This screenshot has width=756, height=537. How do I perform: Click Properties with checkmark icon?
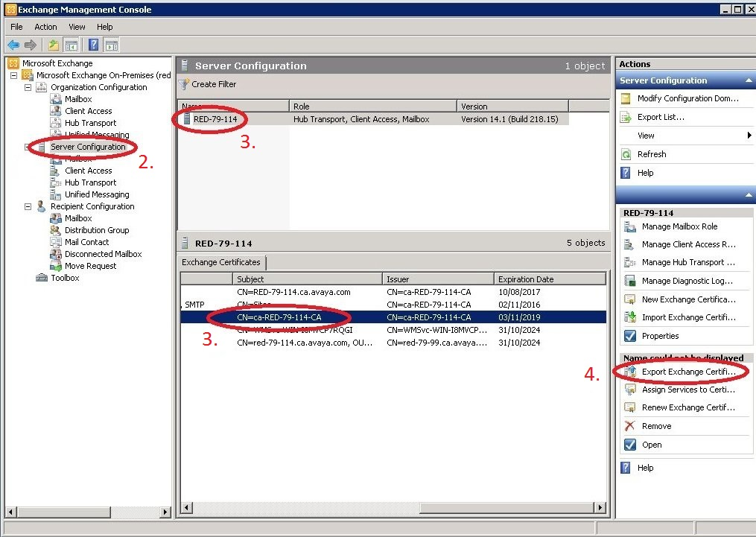pos(660,336)
